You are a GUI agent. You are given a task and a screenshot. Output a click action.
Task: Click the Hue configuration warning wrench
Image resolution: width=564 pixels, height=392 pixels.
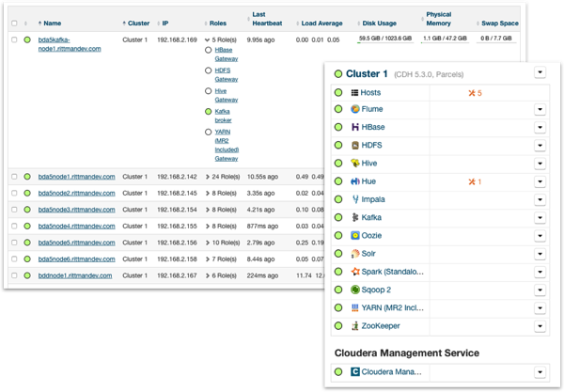point(472,181)
